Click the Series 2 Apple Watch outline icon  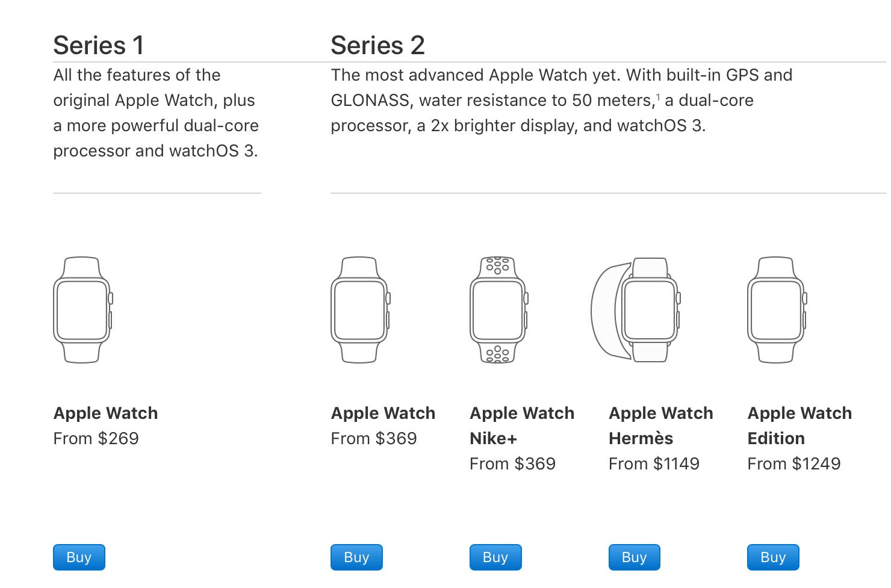coord(360,310)
